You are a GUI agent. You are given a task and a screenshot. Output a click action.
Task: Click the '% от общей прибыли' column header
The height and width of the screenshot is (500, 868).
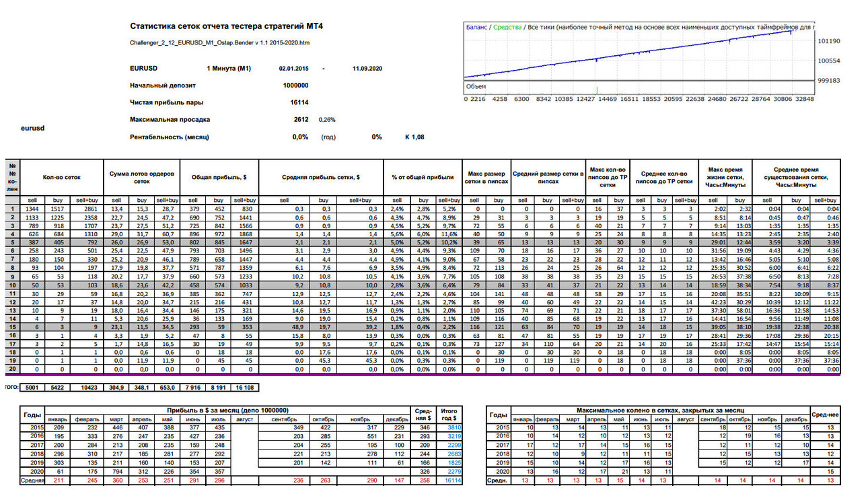[422, 178]
